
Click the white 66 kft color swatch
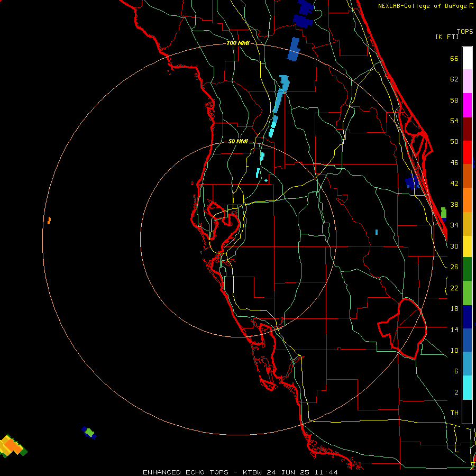click(467, 58)
